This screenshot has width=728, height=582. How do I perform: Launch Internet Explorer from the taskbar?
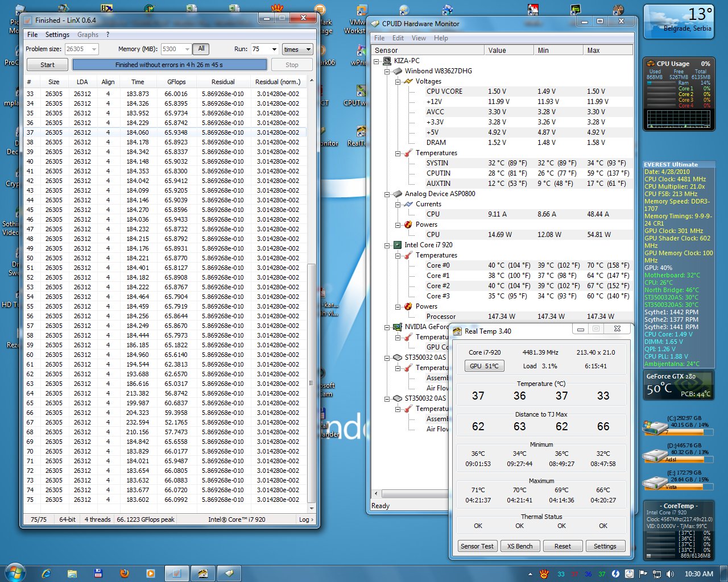pos(46,573)
